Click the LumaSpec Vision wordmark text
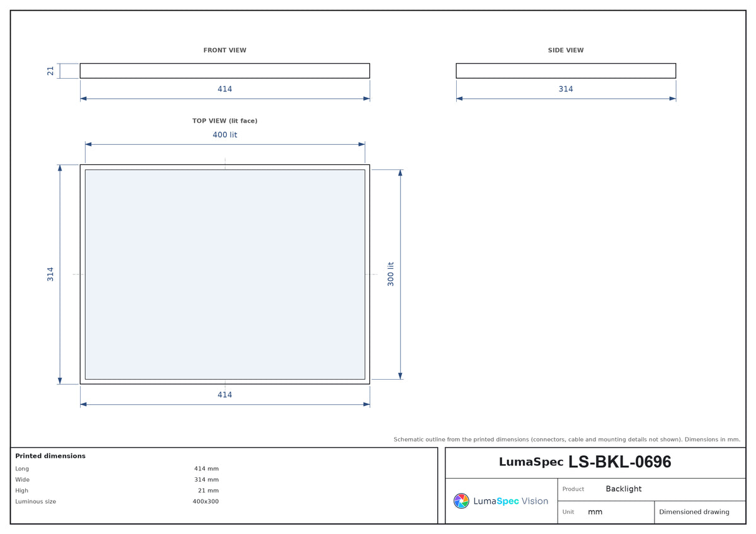This screenshot has width=756, height=534. click(x=510, y=501)
